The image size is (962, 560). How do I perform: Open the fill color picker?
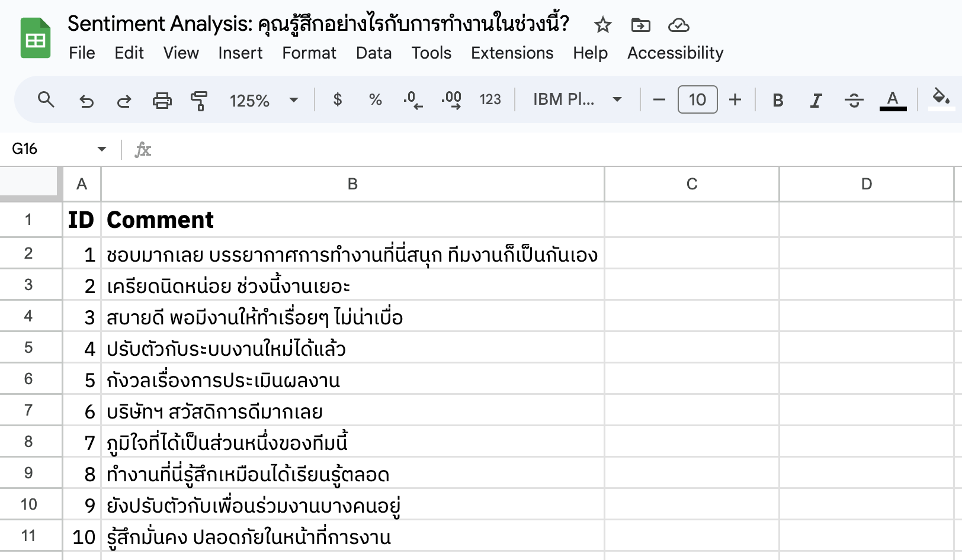click(941, 99)
